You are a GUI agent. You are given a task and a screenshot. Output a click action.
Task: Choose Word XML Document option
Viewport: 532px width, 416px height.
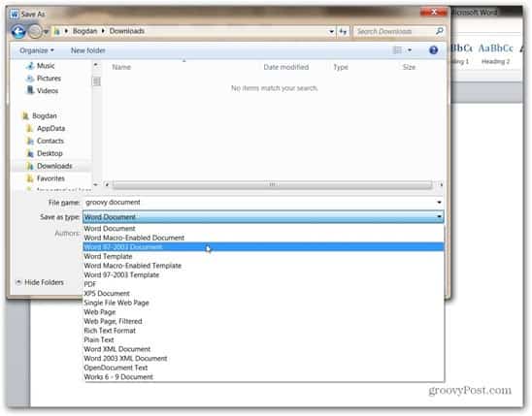coord(263,349)
